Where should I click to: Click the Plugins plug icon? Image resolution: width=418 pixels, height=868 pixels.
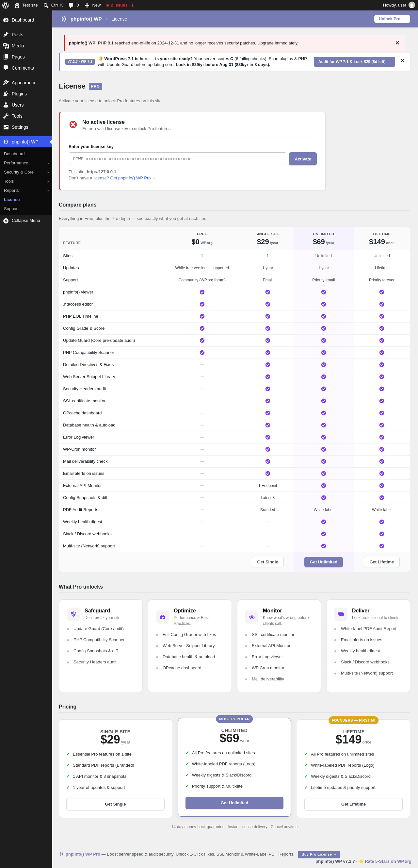pos(6,94)
